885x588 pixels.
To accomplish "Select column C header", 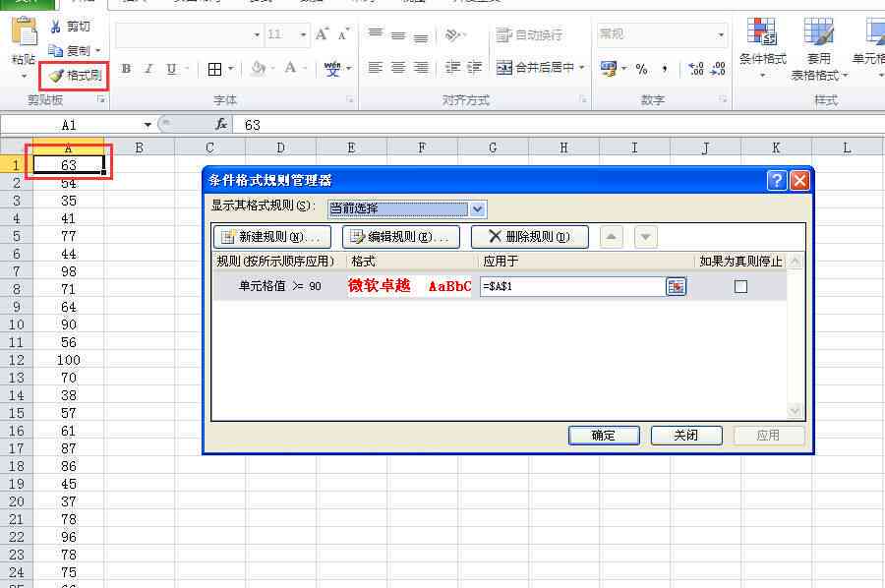I will [210, 147].
